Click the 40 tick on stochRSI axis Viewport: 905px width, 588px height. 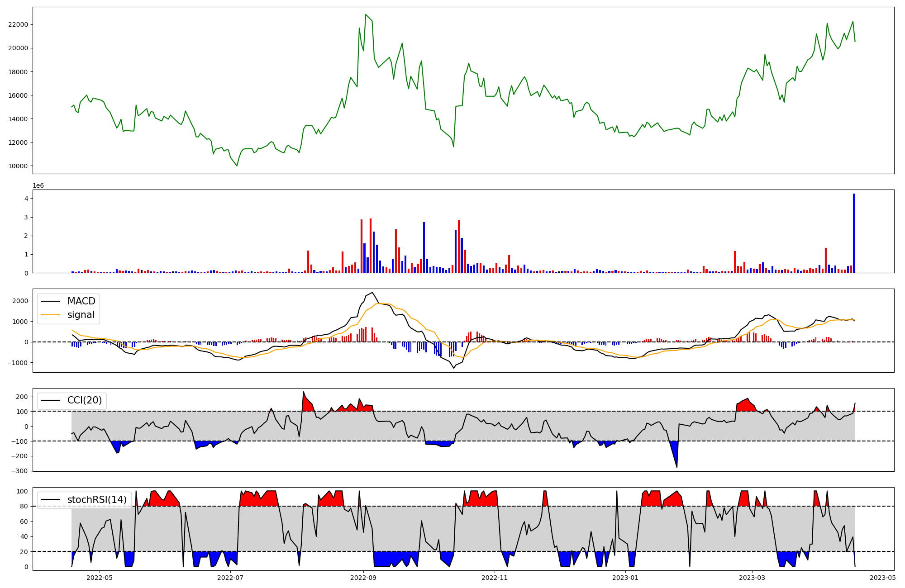(x=24, y=536)
